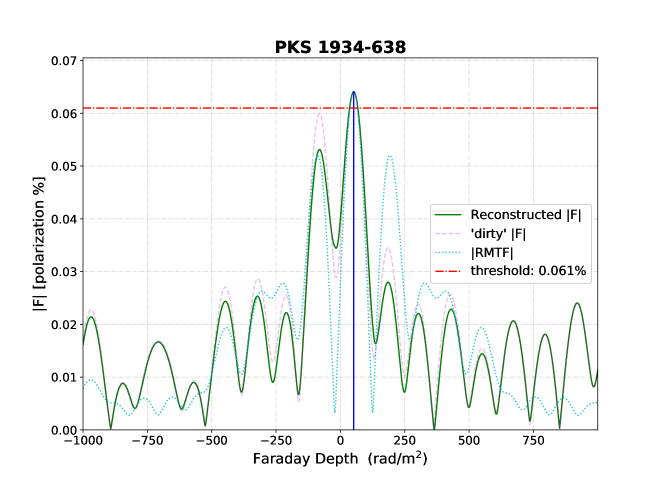The image size is (664, 483).
Task: Click the |RMTF| legend label
Action: pyautogui.click(x=492, y=252)
